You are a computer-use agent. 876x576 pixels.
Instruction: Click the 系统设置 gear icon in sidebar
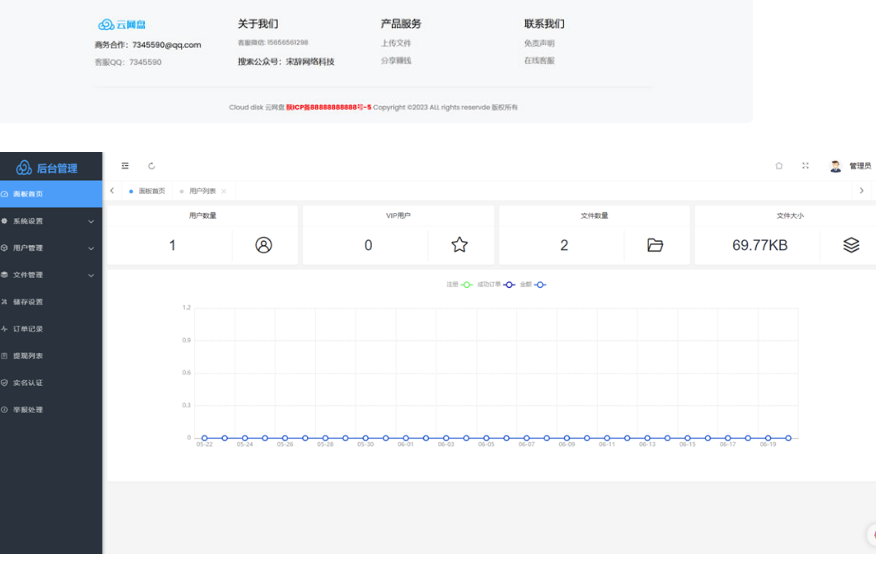4,221
